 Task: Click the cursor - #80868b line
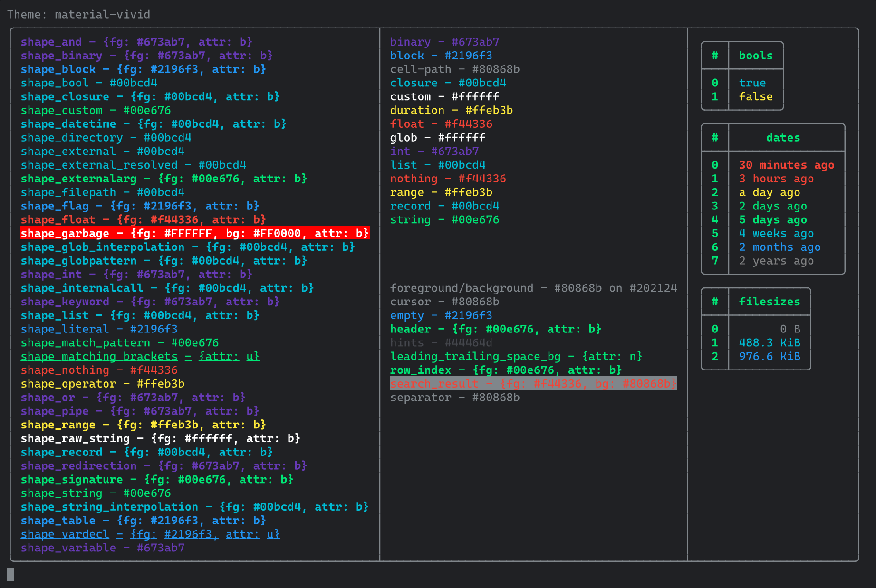[x=445, y=302]
